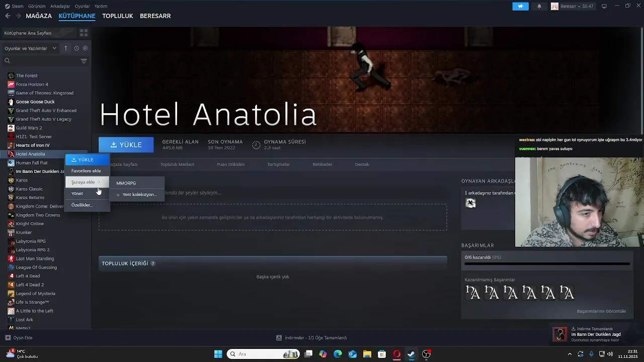
Task: Go to the TOPLULUK tab
Action: point(118,16)
